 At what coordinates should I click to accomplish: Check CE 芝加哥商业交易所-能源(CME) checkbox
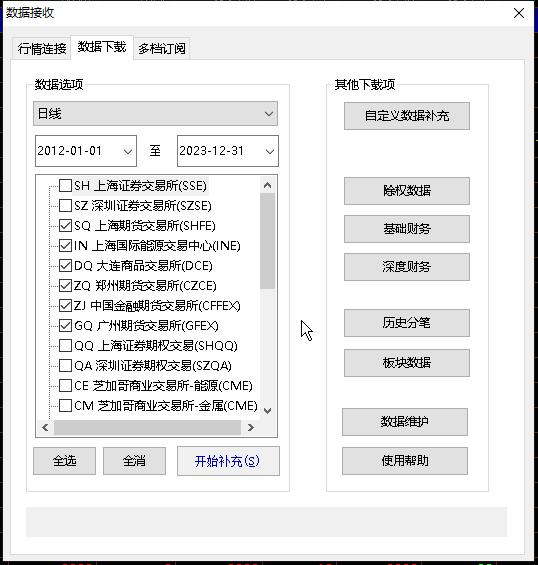coord(65,386)
